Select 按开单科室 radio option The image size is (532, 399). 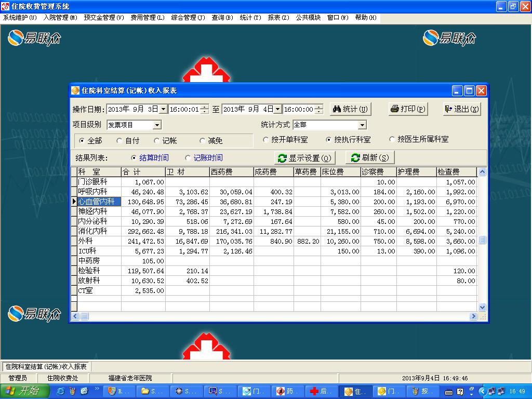tap(265, 139)
